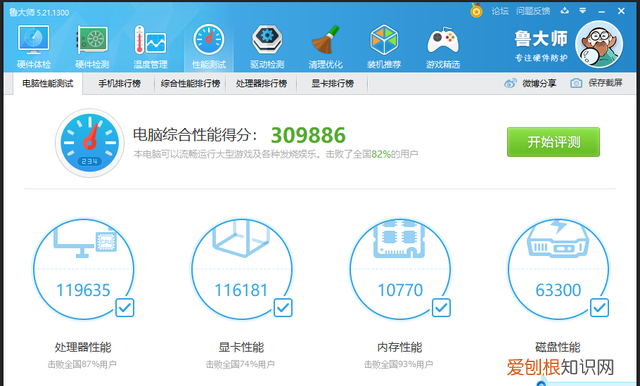640x386 pixels.
Task: Click 内存性能 label
Action: (x=400, y=347)
